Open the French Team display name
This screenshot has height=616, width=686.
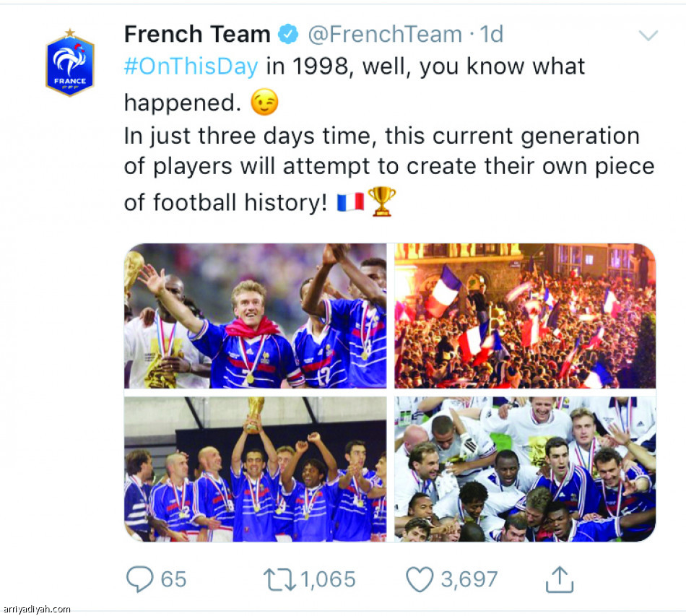[196, 34]
